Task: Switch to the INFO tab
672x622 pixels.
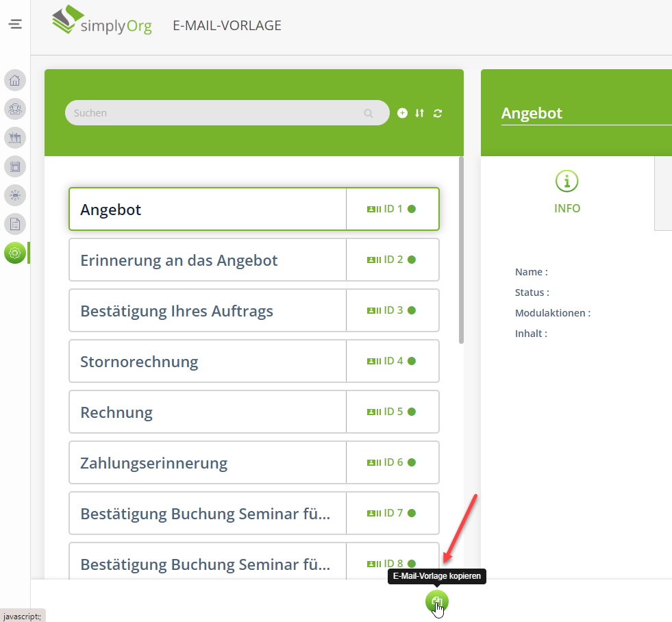Action: click(x=567, y=193)
